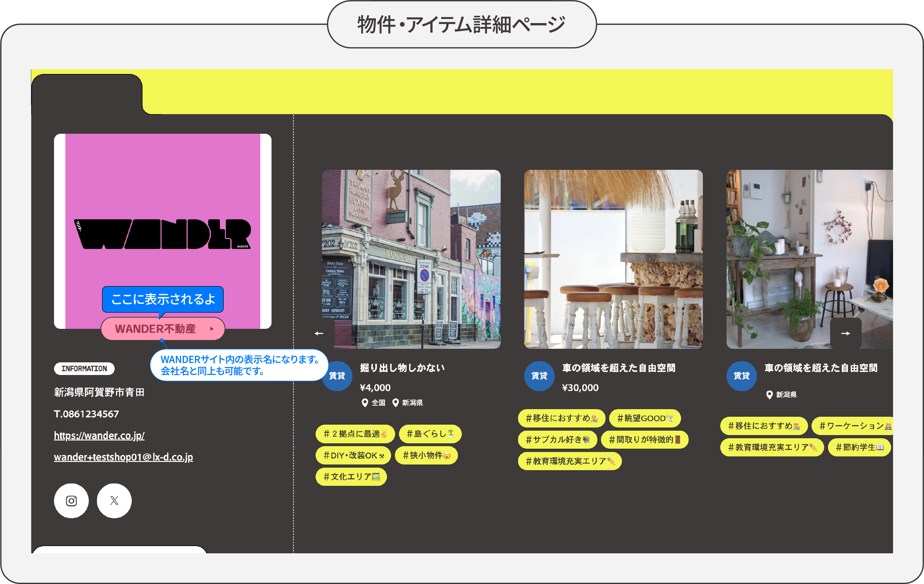The image size is (924, 584).
Task: Select the #サブカル好き tag
Action: 557,440
